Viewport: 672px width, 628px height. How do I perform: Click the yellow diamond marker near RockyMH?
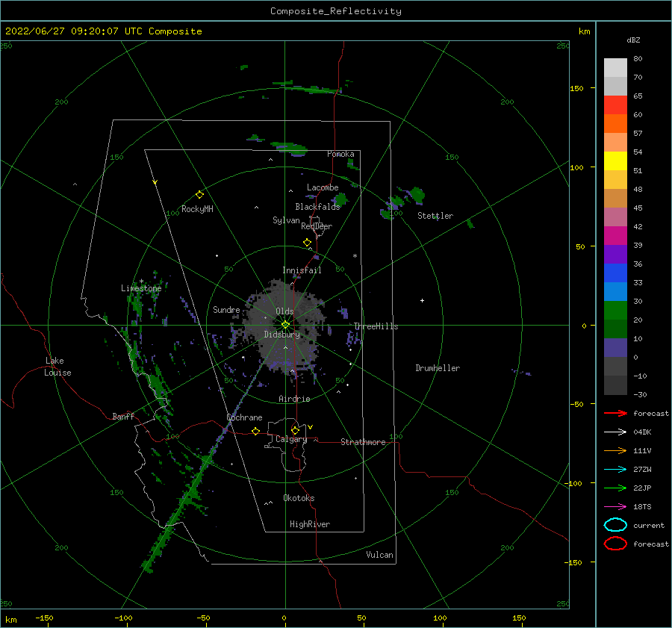(199, 195)
